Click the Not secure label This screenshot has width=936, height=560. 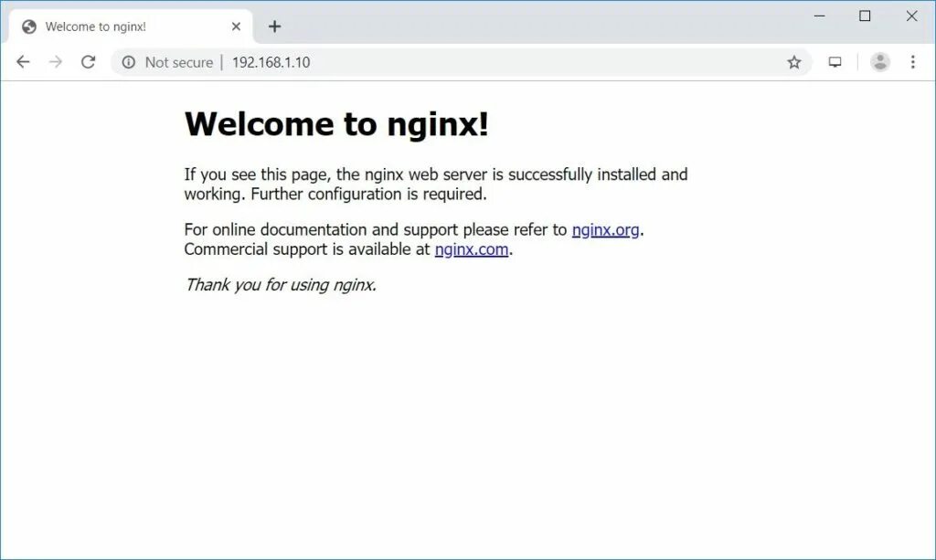pos(179,62)
